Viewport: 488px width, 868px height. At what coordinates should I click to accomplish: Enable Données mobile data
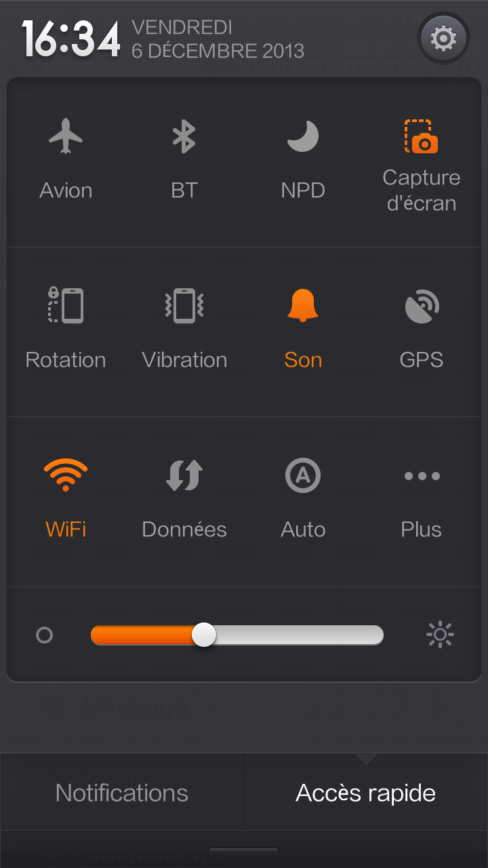click(x=184, y=476)
